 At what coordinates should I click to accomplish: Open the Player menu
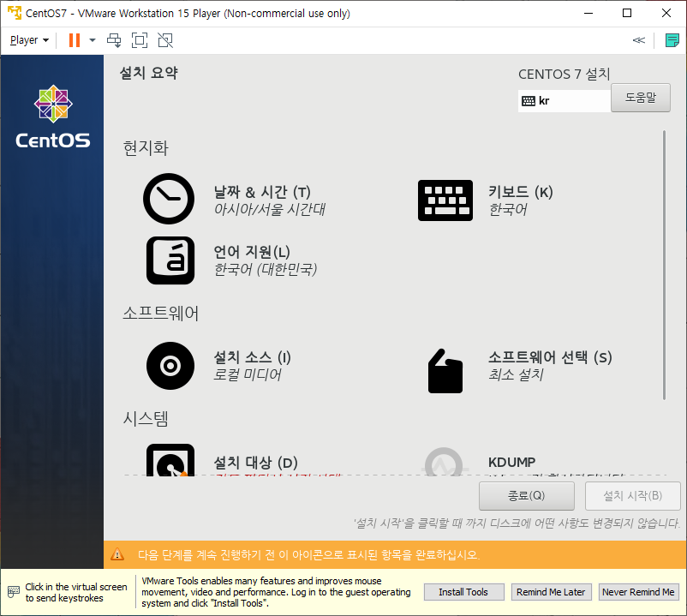pos(29,40)
